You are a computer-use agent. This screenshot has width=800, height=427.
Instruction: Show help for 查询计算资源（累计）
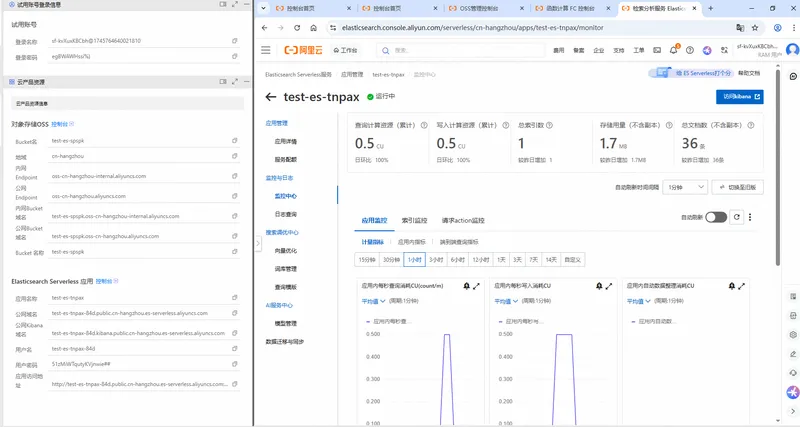tap(424, 125)
